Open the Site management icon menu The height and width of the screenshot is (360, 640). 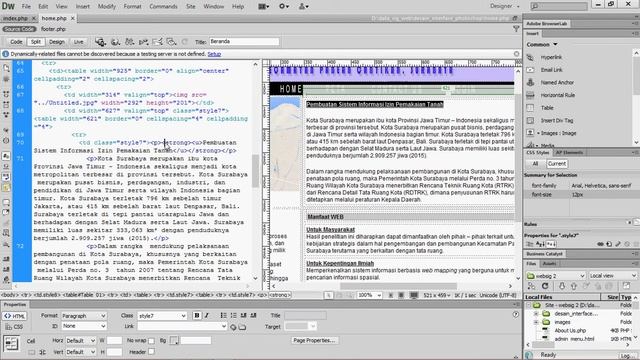(x=304, y=6)
